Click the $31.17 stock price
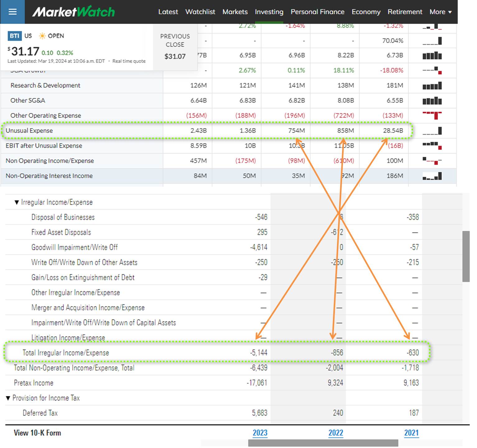 [x=24, y=51]
